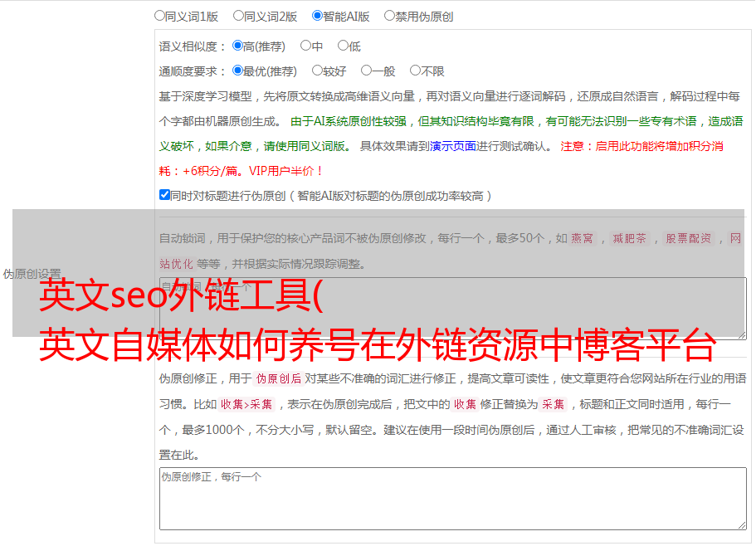Screen dimensions: 756x546
Task: Set 通顺度要求 to 最优(推荐)
Action: [x=237, y=71]
